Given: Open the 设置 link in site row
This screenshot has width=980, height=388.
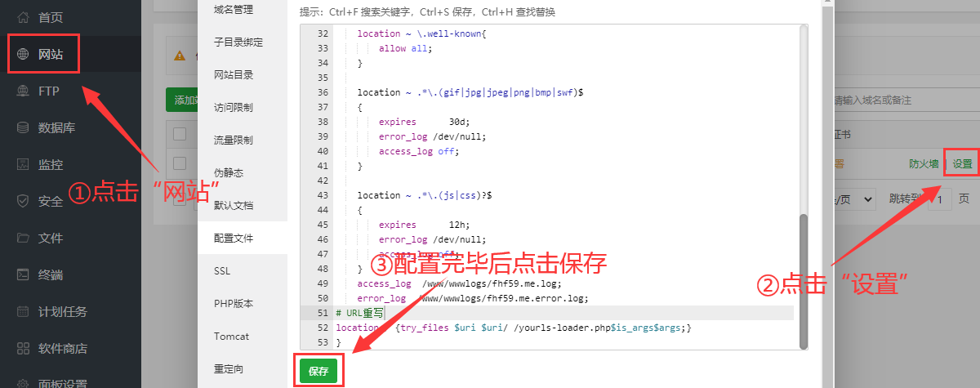Looking at the screenshot, I should coord(963,163).
